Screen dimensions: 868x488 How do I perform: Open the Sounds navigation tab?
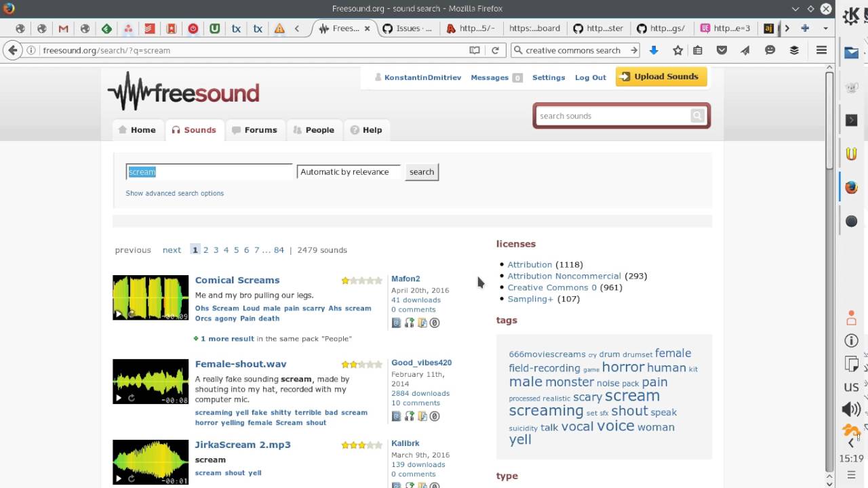(194, 130)
